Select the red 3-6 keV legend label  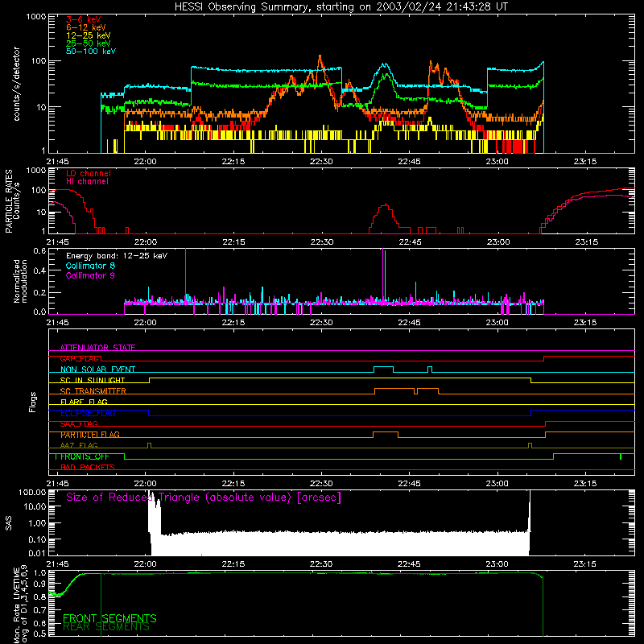point(83,19)
